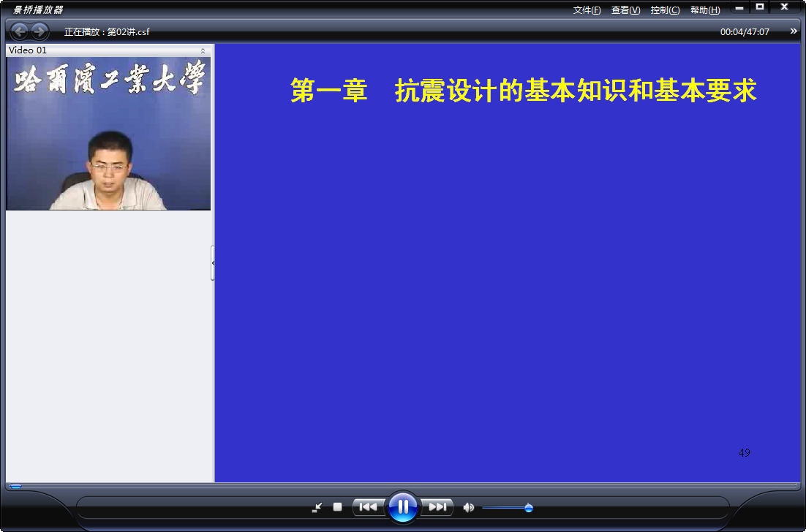The width and height of the screenshot is (806, 532).
Task: Skip to previous section button
Action: coord(368,507)
